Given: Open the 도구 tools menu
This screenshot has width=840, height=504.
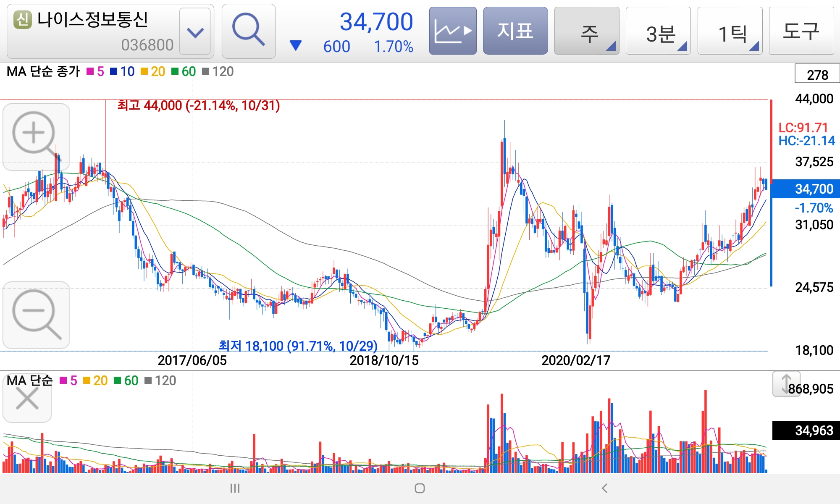Looking at the screenshot, I should tap(801, 31).
